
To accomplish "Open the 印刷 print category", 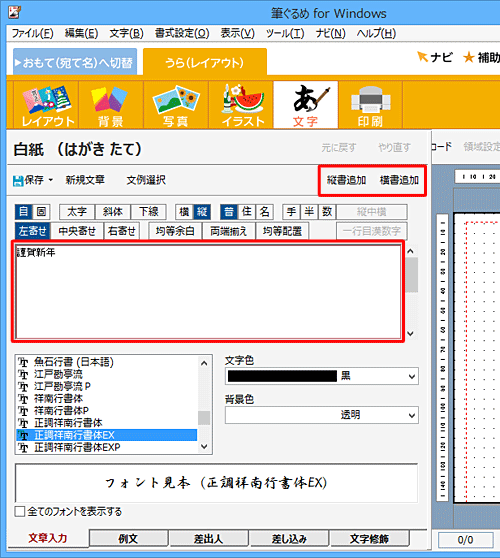I will point(370,105).
